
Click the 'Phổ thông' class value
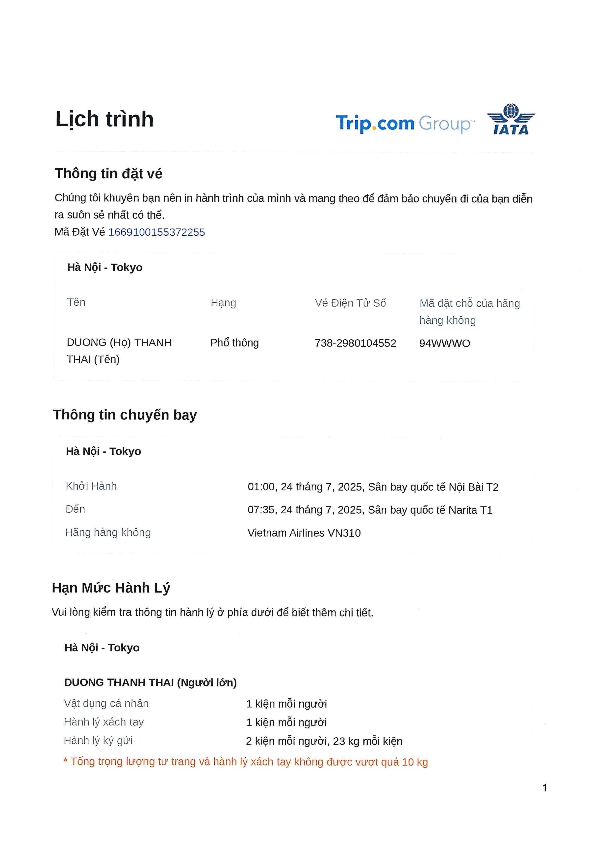point(234,343)
